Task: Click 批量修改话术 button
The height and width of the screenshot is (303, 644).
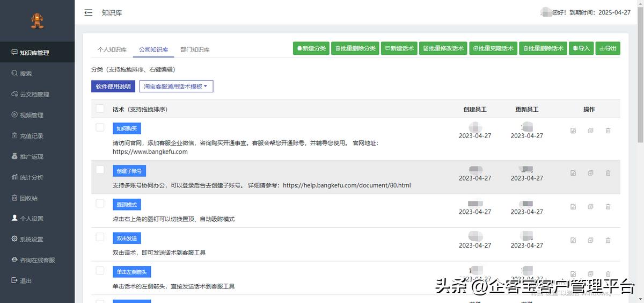Action: (443, 48)
